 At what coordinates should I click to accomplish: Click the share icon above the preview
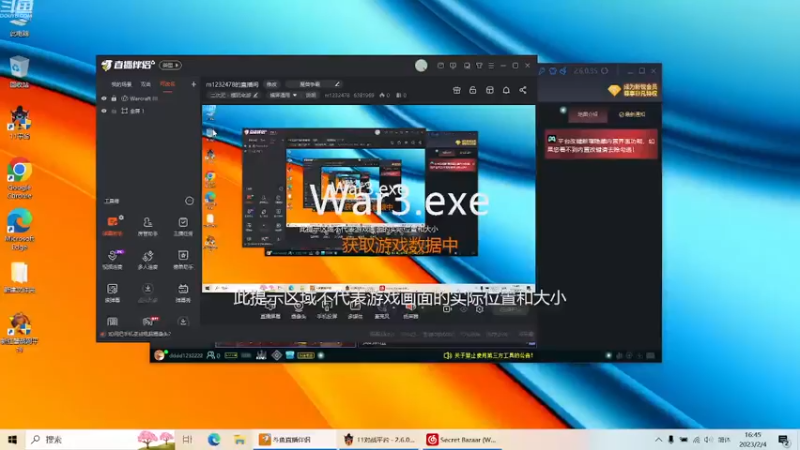523,90
